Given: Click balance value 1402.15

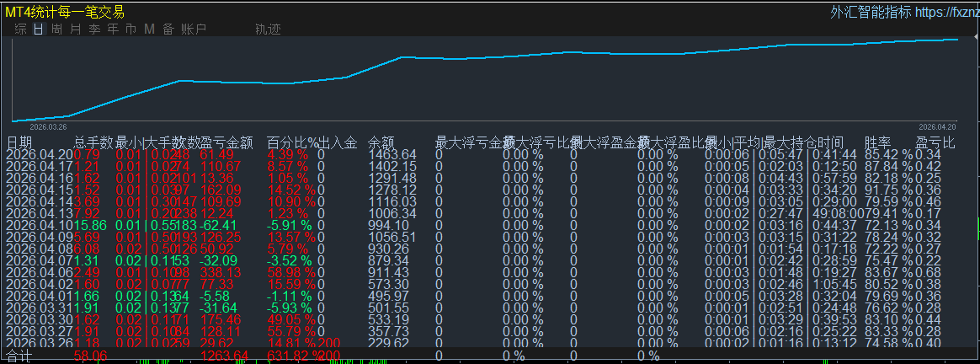Looking at the screenshot, I should (392, 166).
